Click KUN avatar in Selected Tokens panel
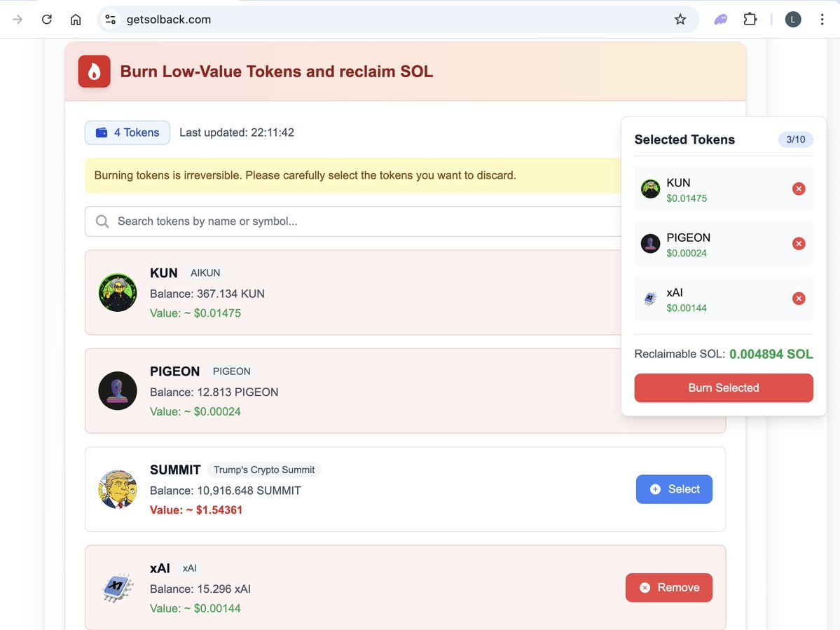Screen dimensions: 840x630 tap(650, 189)
